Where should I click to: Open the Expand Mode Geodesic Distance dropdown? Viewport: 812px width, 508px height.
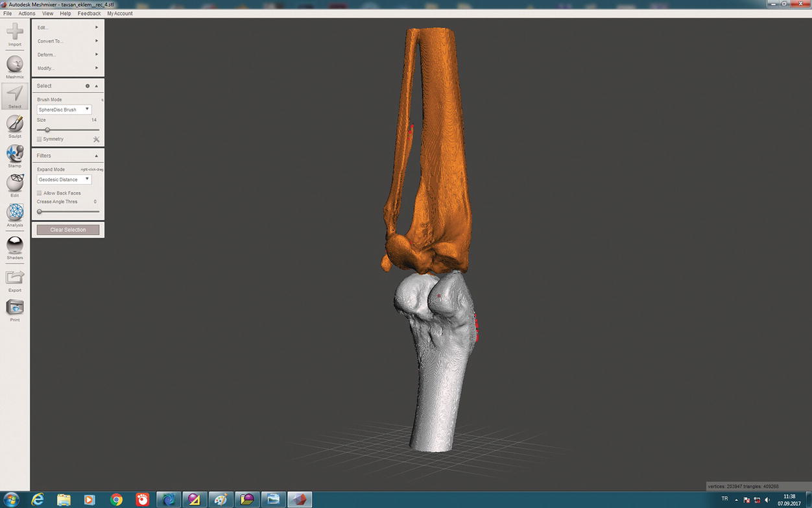pos(64,180)
